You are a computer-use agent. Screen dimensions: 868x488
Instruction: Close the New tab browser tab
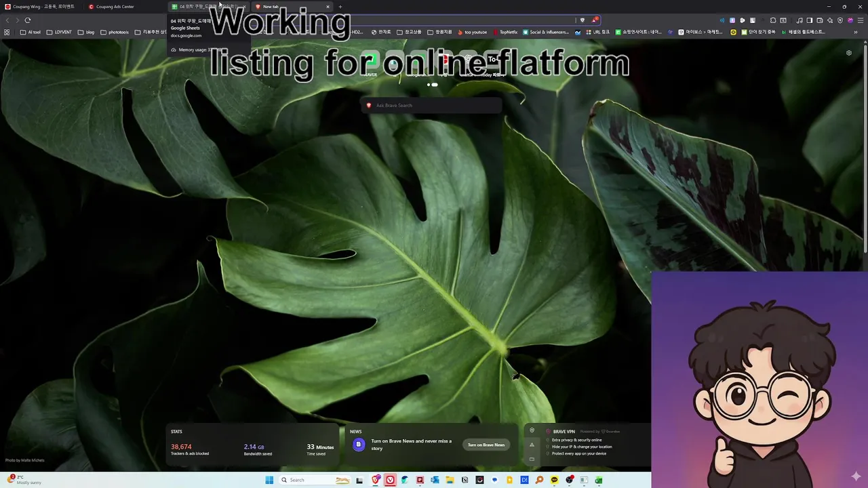[x=328, y=7]
